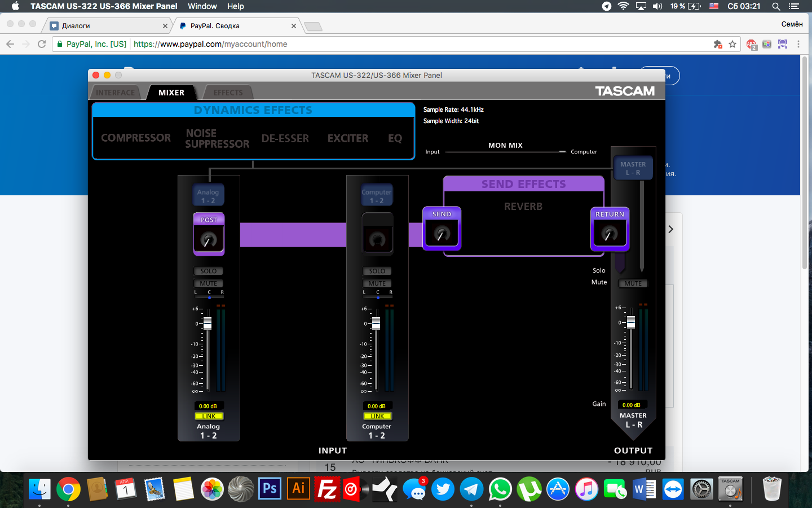The height and width of the screenshot is (508, 812).
Task: Open the Window menu
Action: (202, 6)
